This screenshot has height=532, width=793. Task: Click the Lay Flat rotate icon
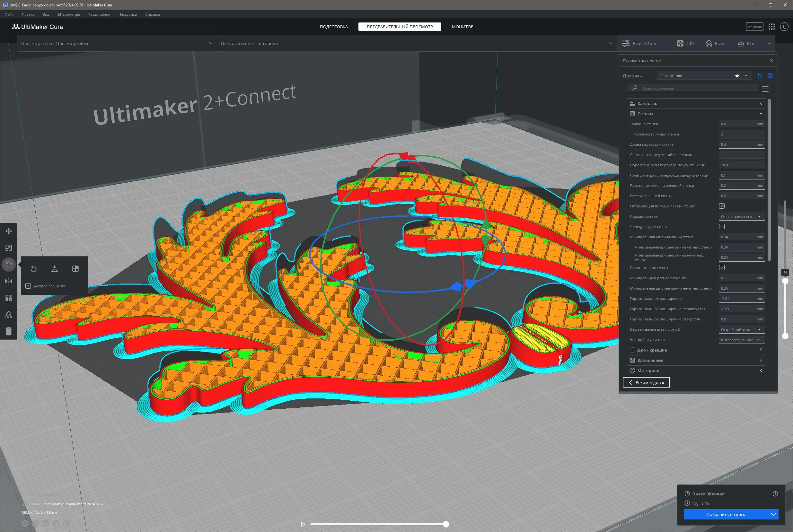54,269
